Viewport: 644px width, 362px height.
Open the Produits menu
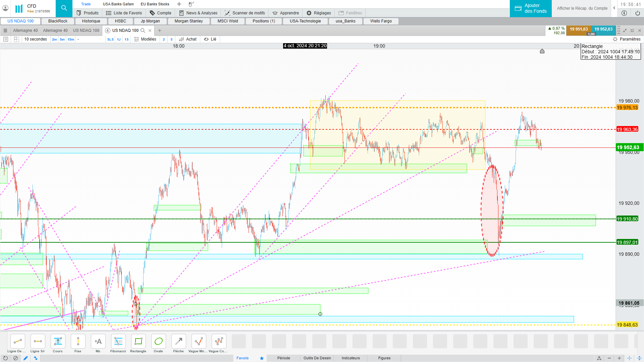coord(88,13)
